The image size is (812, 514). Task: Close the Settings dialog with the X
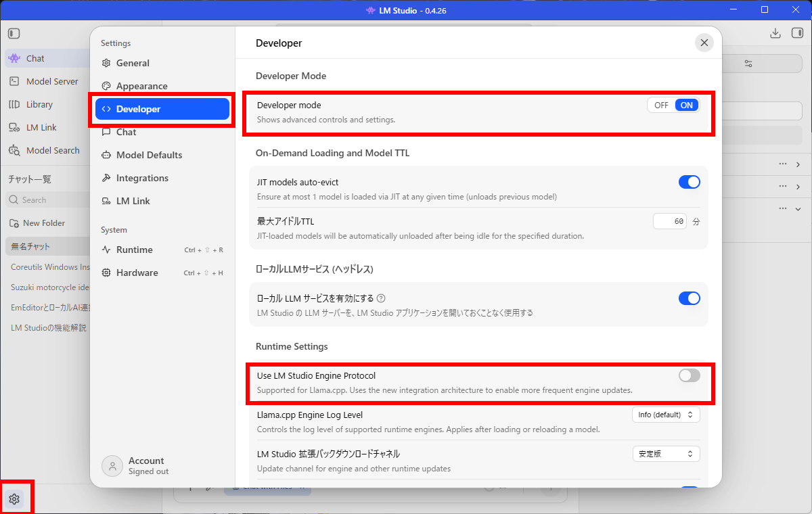pyautogui.click(x=704, y=43)
